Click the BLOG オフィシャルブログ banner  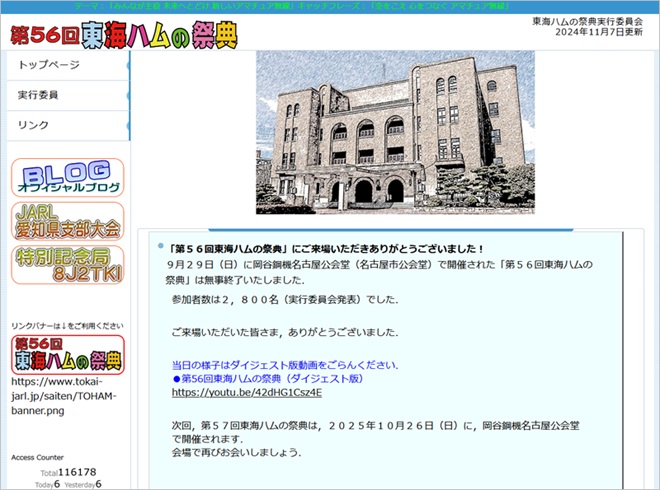click(68, 178)
